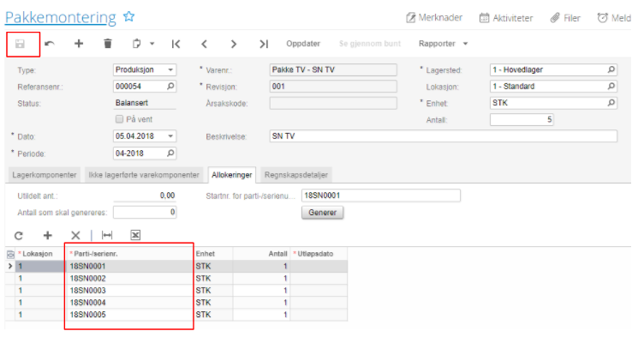Open the Regnskapsdetaljer tab
Viewport: 644px width, 337px height.
[296, 175]
